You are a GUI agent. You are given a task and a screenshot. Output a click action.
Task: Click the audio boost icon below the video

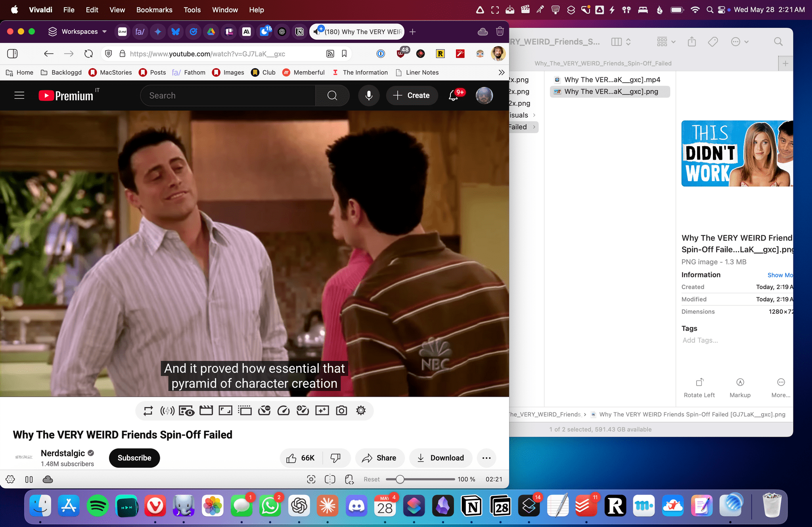pyautogui.click(x=167, y=411)
